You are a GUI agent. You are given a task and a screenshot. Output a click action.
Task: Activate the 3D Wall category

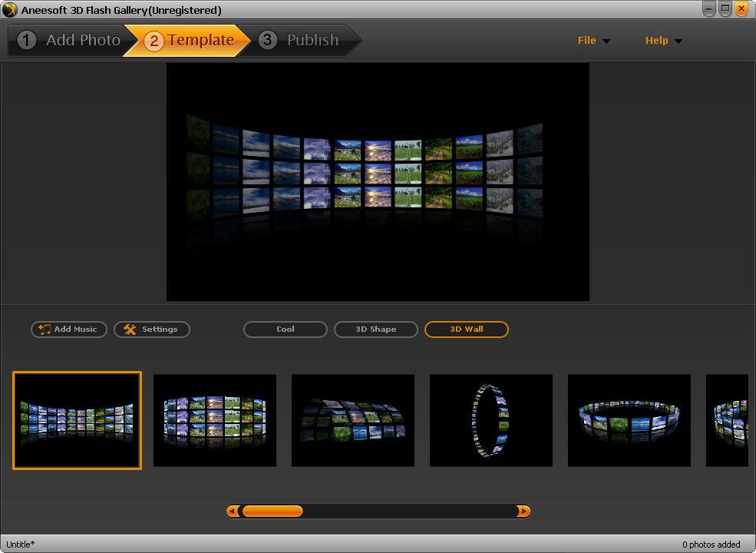tap(467, 329)
